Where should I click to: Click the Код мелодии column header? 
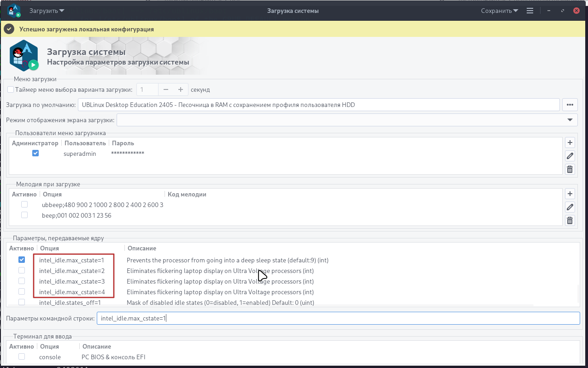point(187,194)
